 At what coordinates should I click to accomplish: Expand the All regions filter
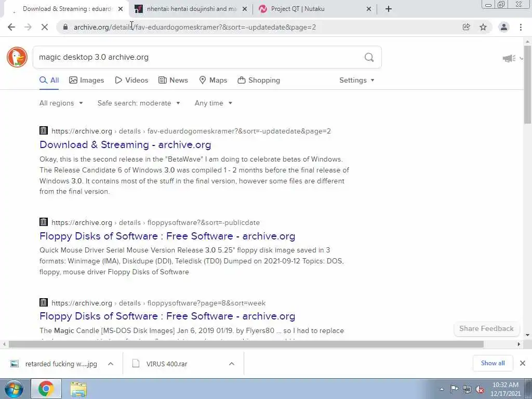click(61, 103)
